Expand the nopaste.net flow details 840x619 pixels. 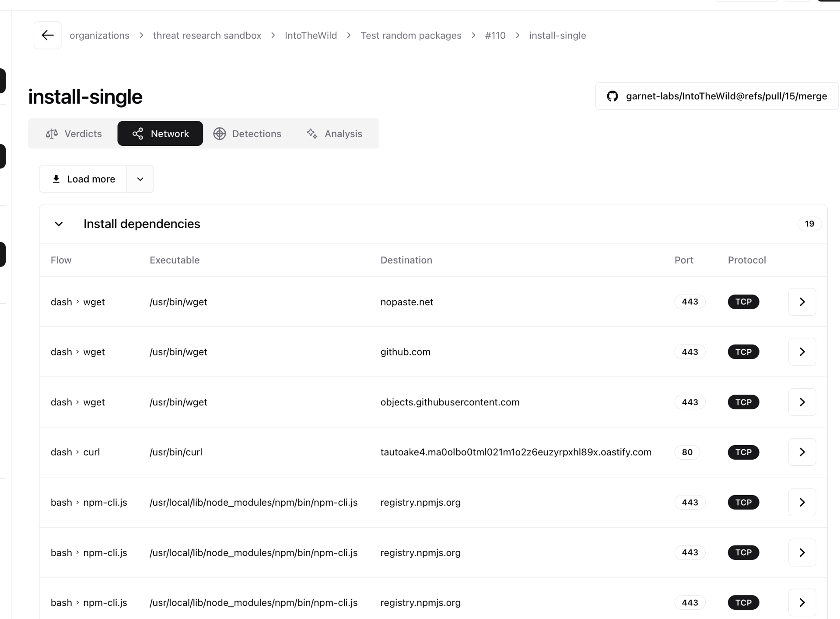[x=802, y=301]
